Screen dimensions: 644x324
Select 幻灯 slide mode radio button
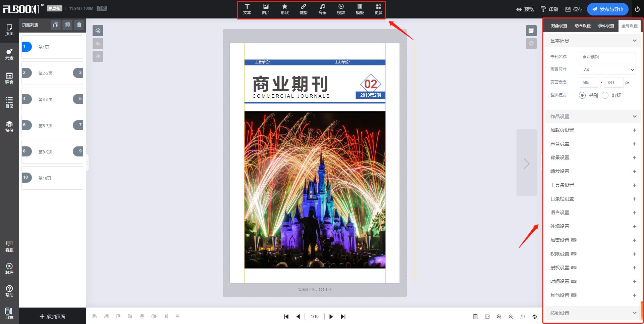click(x=605, y=95)
